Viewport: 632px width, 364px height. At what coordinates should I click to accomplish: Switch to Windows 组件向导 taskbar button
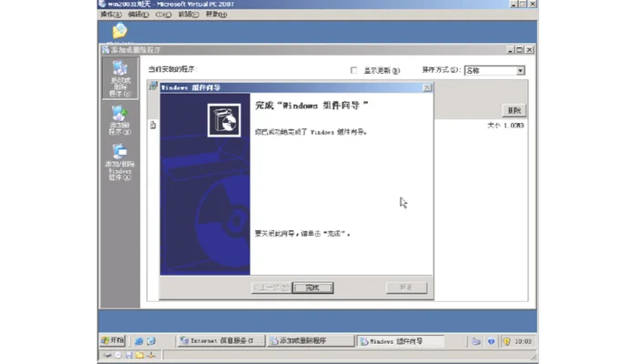coord(401,340)
